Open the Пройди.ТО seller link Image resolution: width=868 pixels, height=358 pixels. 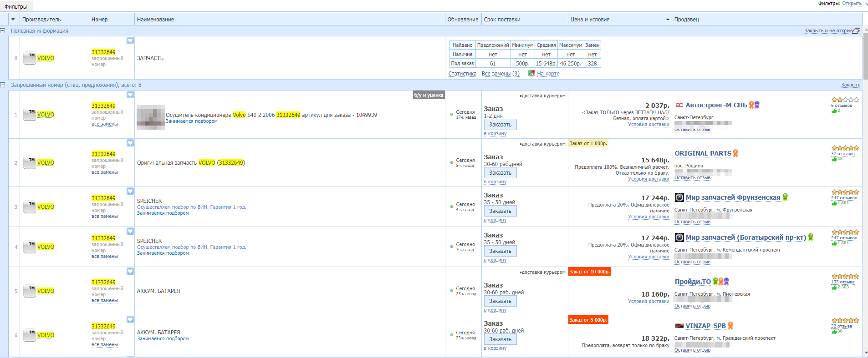(693, 282)
